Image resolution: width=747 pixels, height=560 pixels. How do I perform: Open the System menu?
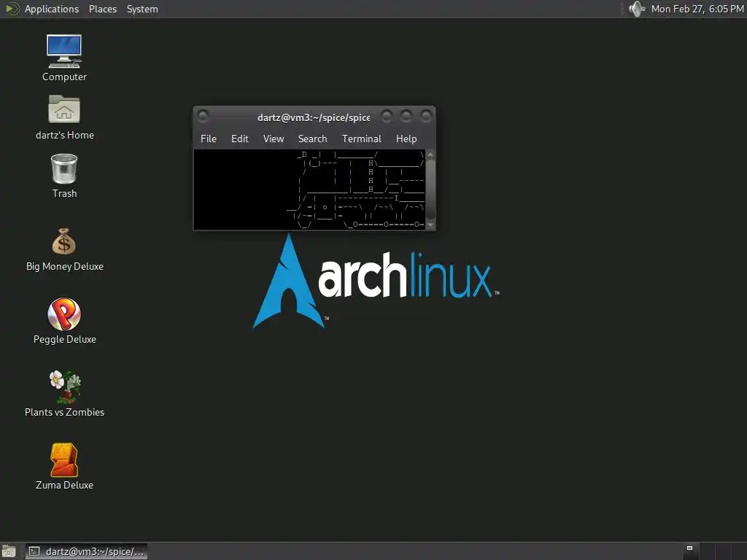[142, 9]
